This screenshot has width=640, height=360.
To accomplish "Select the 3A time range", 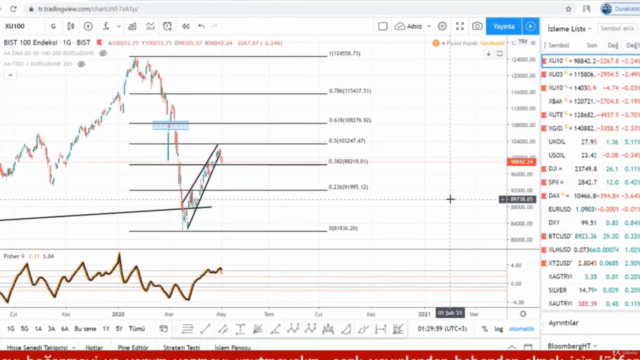I will point(51,329).
